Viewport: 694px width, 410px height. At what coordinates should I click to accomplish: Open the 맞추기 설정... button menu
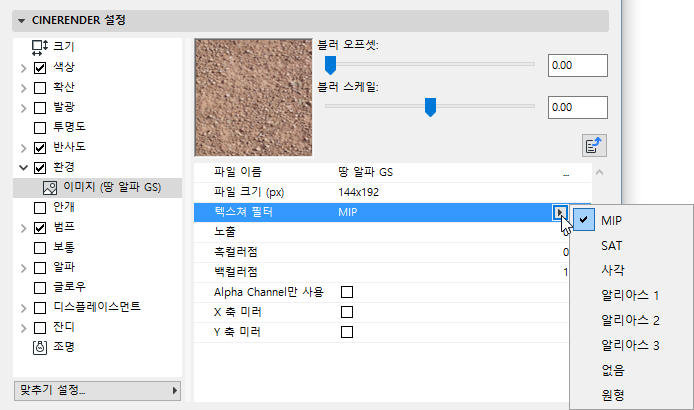point(97,391)
